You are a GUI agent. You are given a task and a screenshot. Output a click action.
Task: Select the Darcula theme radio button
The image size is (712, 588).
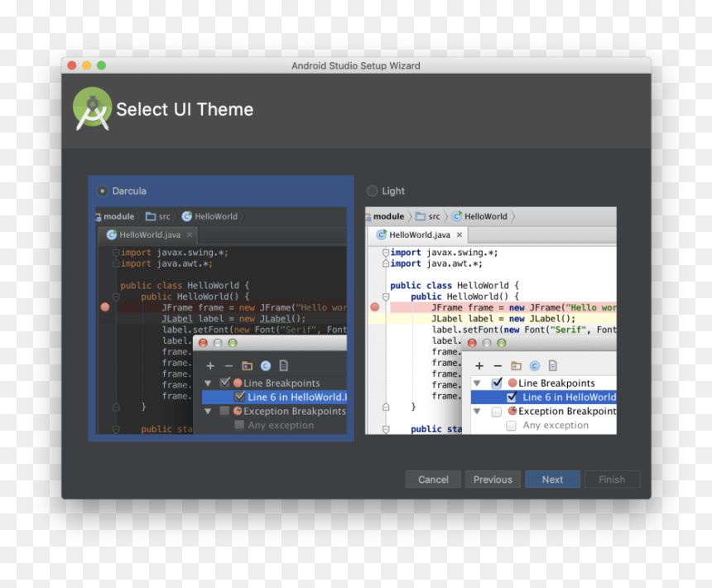[103, 190]
